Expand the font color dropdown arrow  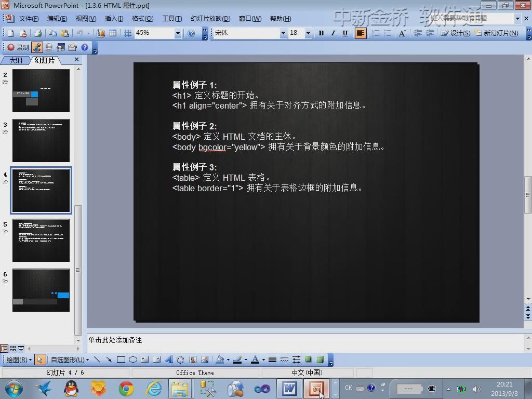point(263,360)
